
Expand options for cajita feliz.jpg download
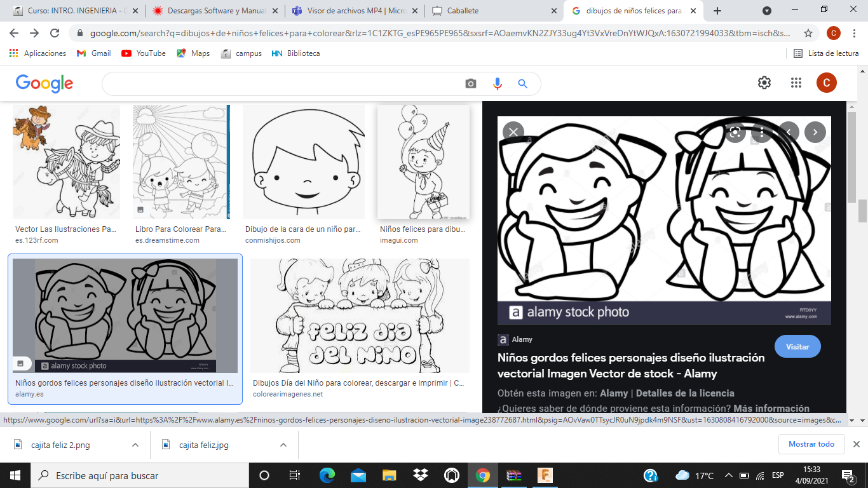coord(283,445)
